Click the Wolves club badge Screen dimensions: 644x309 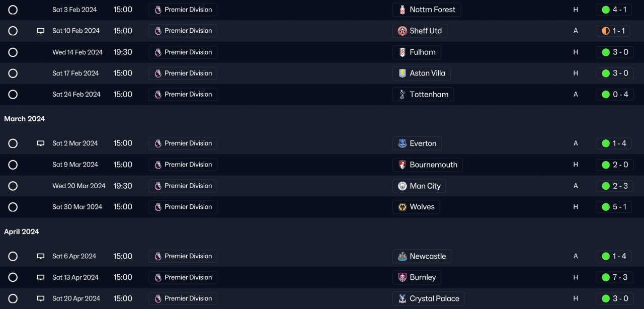pyautogui.click(x=402, y=207)
